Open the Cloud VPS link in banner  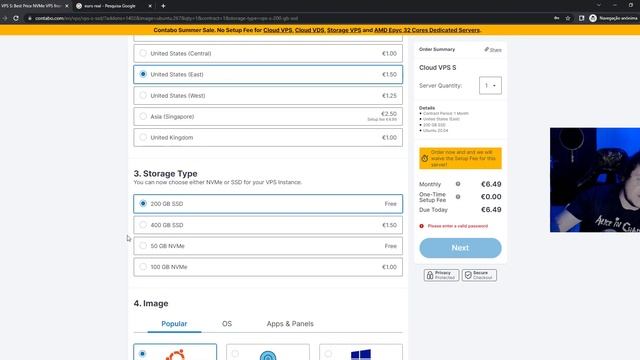278,30
